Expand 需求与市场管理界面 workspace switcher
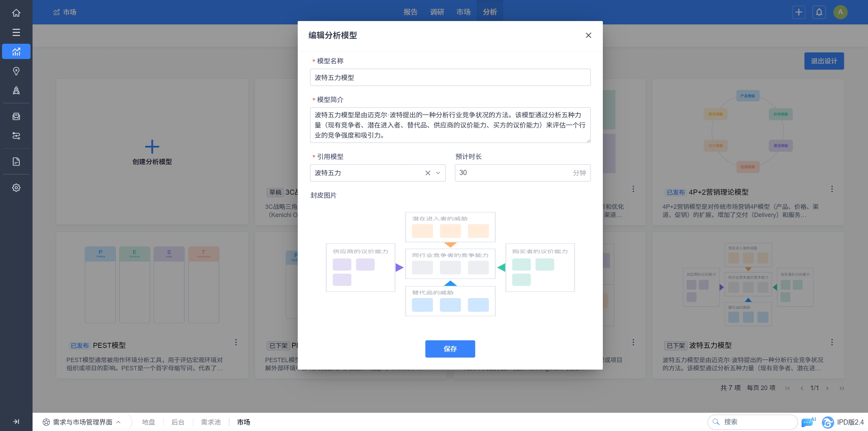Viewport: 868px width, 431px height. 82,422
